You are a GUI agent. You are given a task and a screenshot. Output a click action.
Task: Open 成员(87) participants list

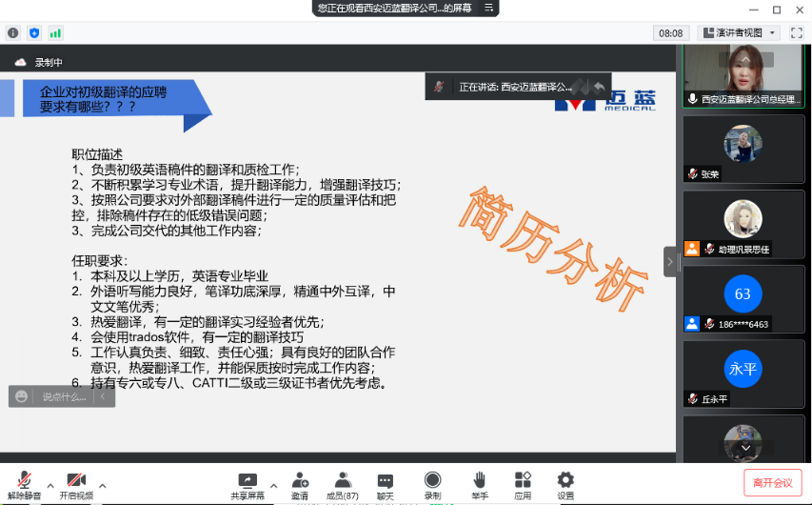pyautogui.click(x=343, y=481)
